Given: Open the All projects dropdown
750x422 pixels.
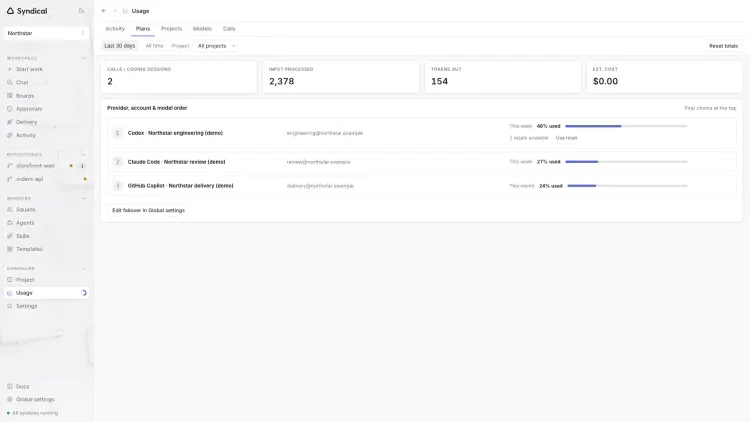Looking at the screenshot, I should click(216, 46).
